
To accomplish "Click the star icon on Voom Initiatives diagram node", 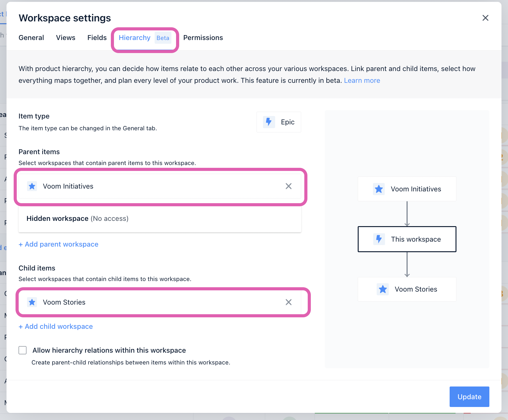I will tap(379, 189).
